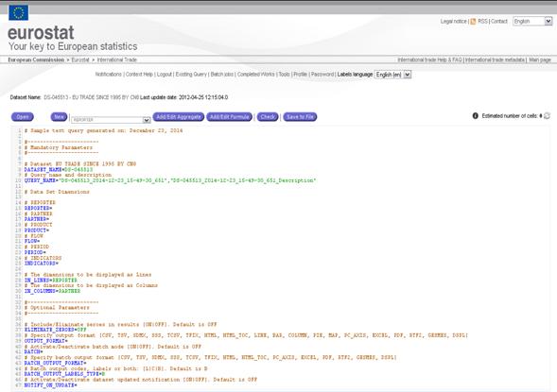557x392 pixels.
Task: Open the RSS link
Action: 482,22
